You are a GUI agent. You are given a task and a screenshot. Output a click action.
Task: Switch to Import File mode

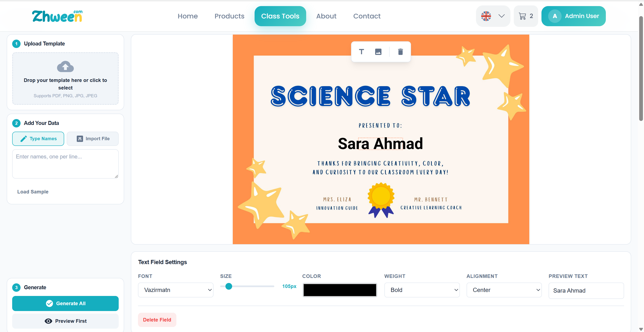pos(92,139)
